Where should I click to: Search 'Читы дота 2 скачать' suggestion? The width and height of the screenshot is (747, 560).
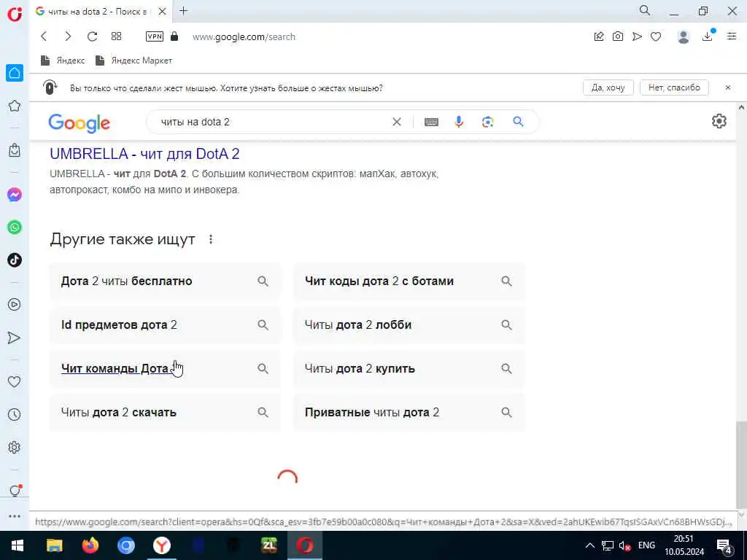click(166, 413)
